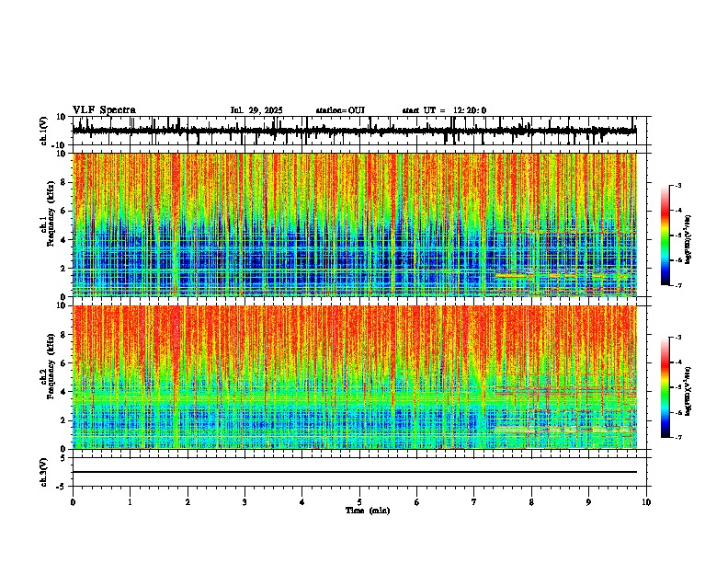The height and width of the screenshot is (563, 728).
Task: Click the ch.2 frequency axis "6" kHz tick label
Action: tap(63, 363)
